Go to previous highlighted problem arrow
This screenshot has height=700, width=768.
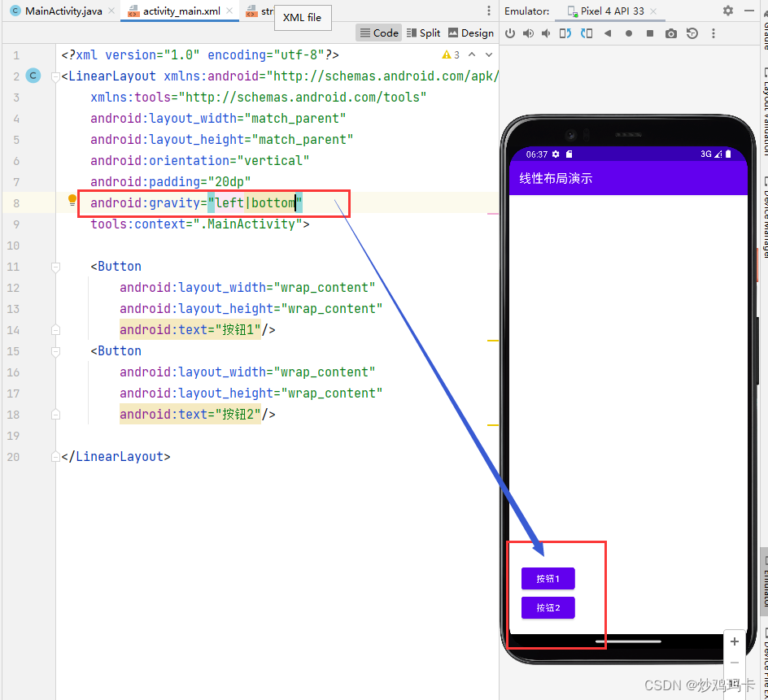point(472,54)
